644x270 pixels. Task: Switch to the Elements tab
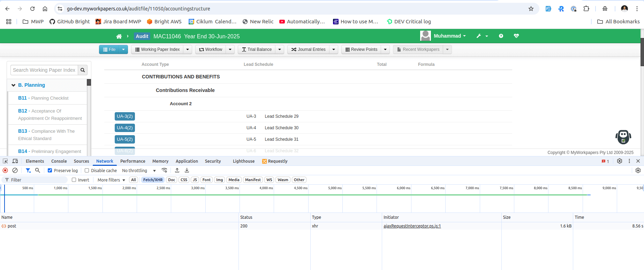(35, 161)
